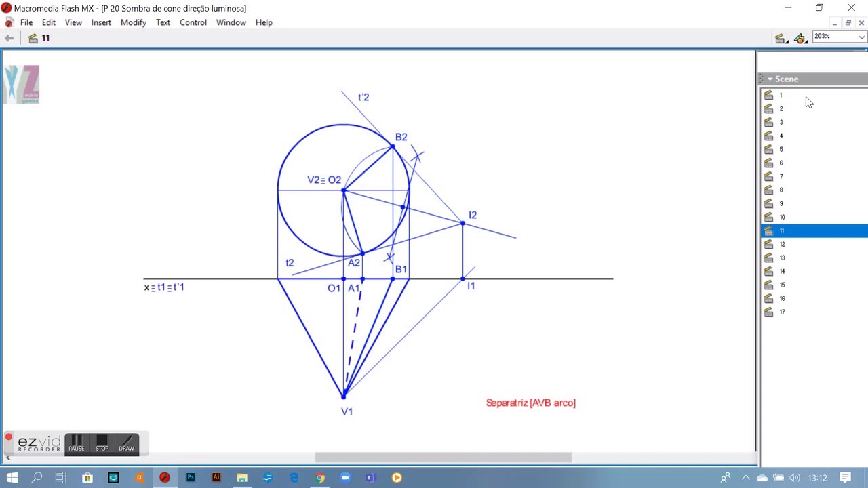Open the Window menu
Screen dimensions: 868x488
(x=231, y=22)
